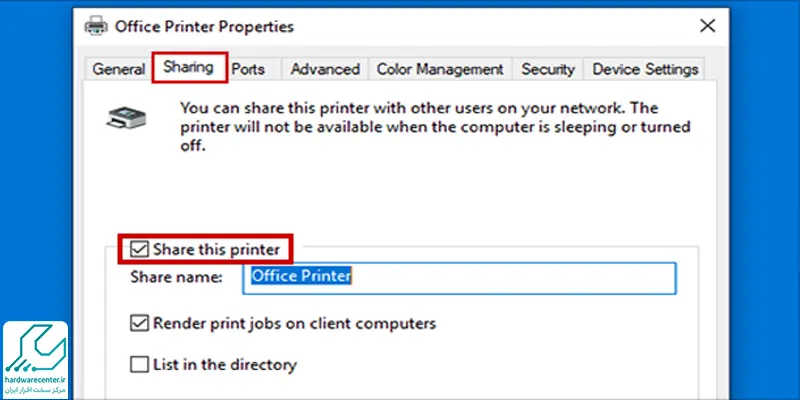Click the Office Printer Properties title text

[204, 27]
